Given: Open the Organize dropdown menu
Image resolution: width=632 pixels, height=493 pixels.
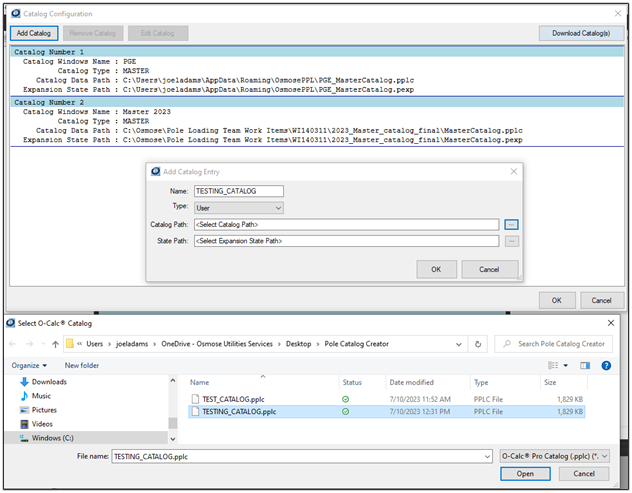Looking at the screenshot, I should point(31,366).
